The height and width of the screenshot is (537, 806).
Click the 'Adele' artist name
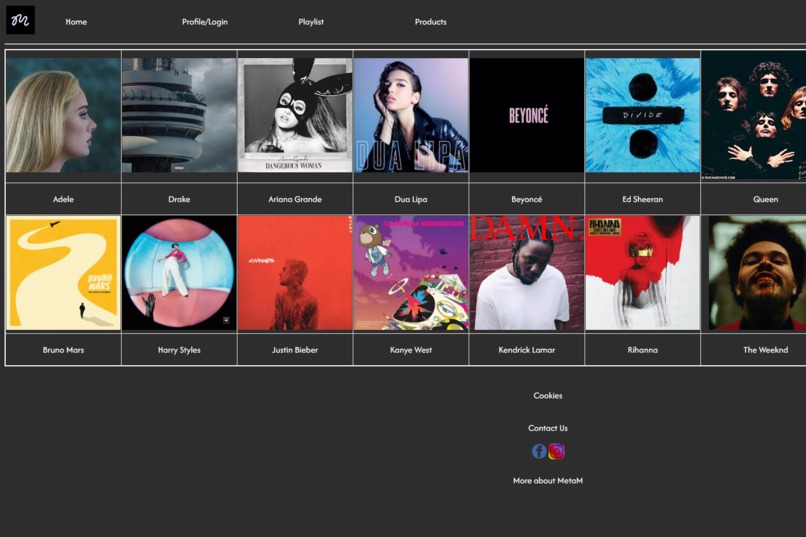pyautogui.click(x=63, y=199)
